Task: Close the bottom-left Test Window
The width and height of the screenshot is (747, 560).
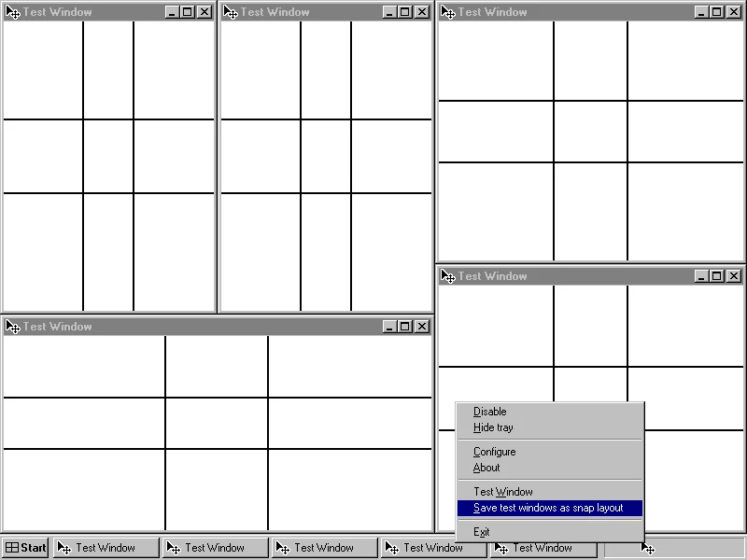Action: pos(422,326)
